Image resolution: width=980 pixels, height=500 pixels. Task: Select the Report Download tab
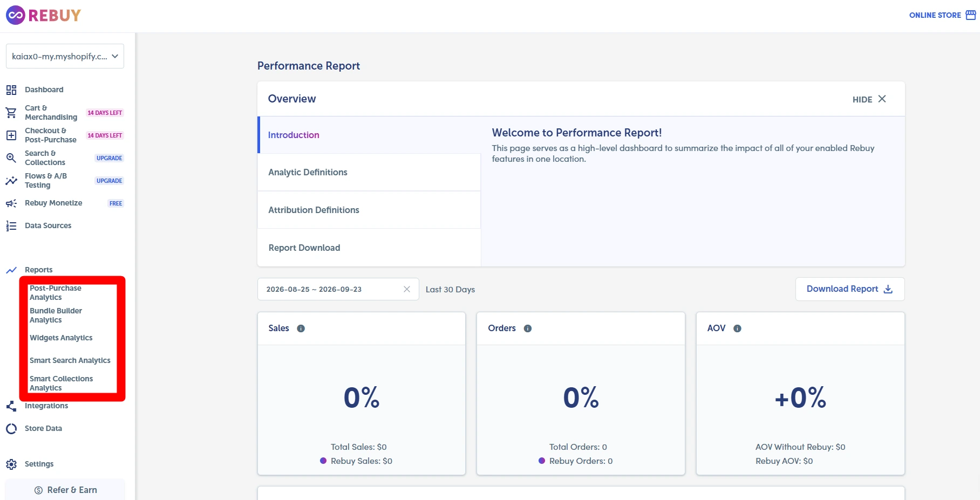369,248
